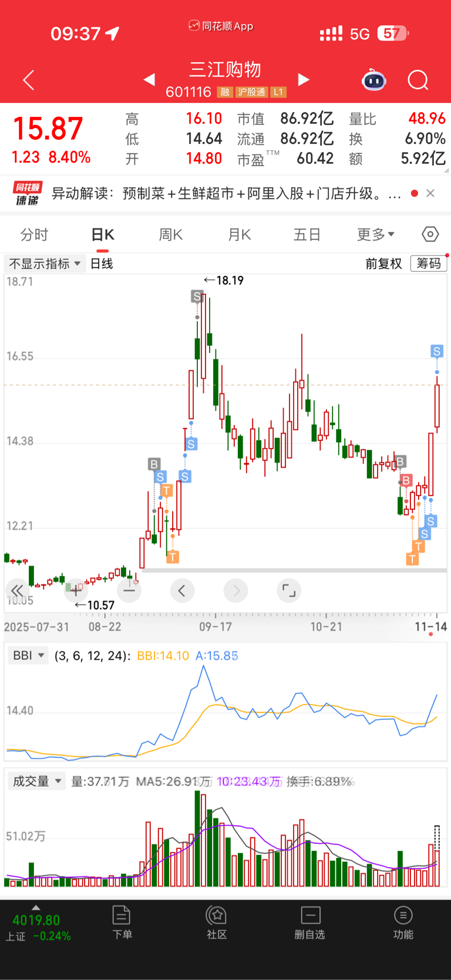451x980 pixels.
Task: Open the 不显示指标 indicator dropdown
Action: click(x=45, y=264)
